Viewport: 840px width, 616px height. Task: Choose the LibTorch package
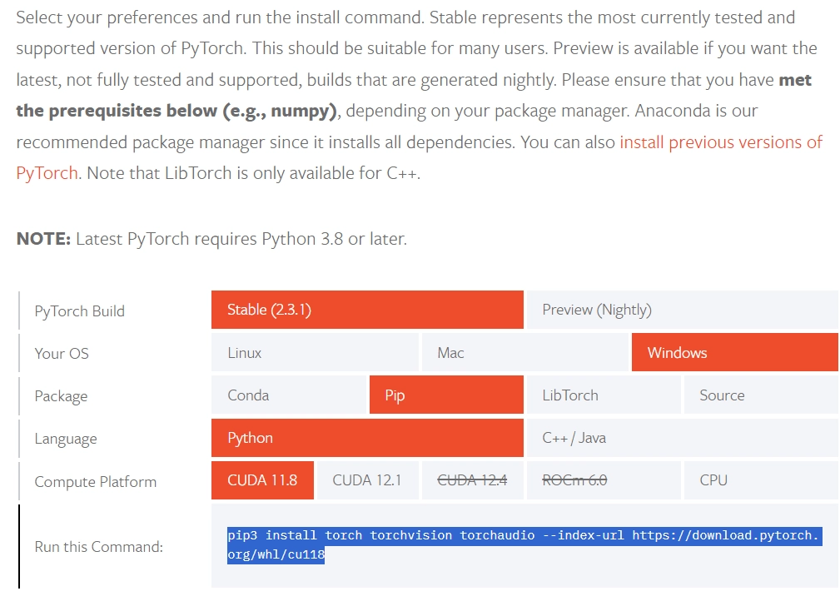click(x=603, y=395)
